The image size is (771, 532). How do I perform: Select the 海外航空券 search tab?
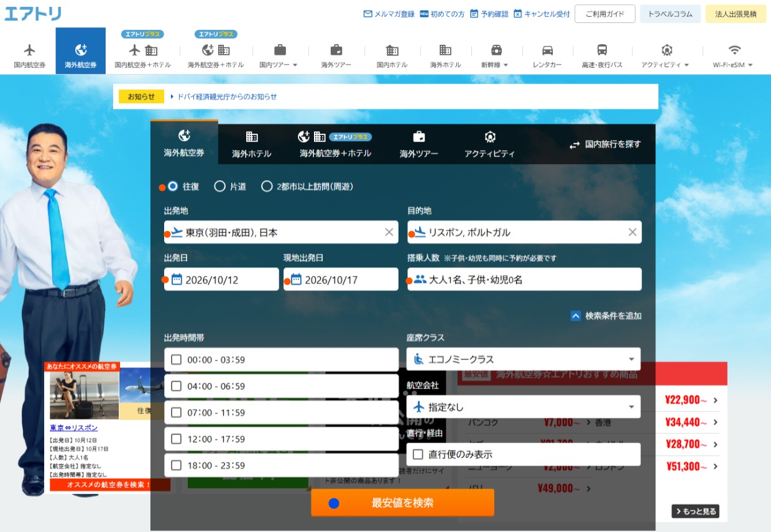coord(184,142)
